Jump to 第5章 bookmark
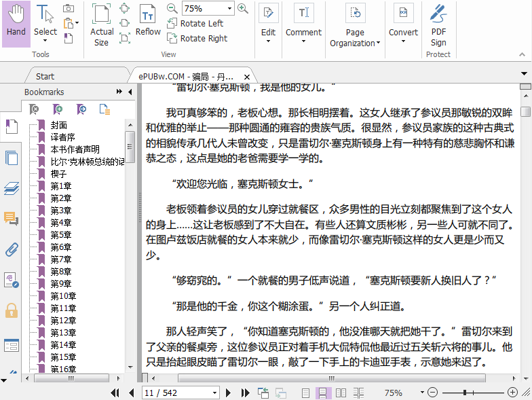The width and height of the screenshot is (532, 400). pyautogui.click(x=61, y=235)
